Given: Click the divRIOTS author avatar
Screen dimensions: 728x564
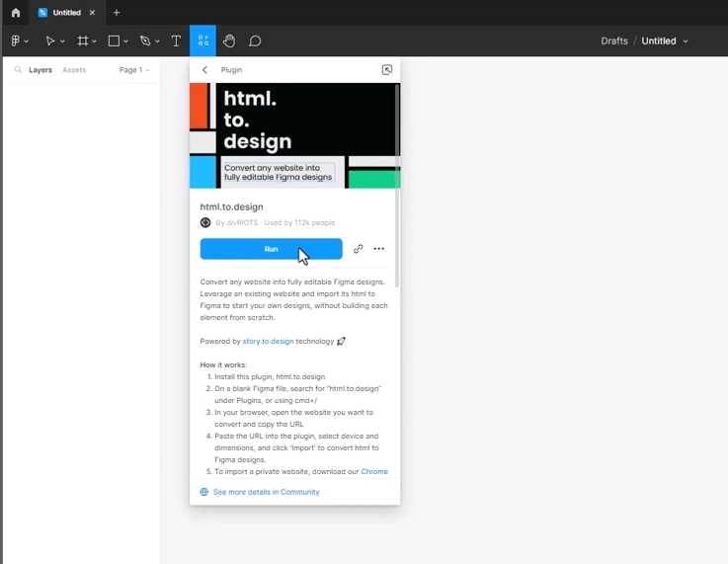Looking at the screenshot, I should (x=205, y=222).
